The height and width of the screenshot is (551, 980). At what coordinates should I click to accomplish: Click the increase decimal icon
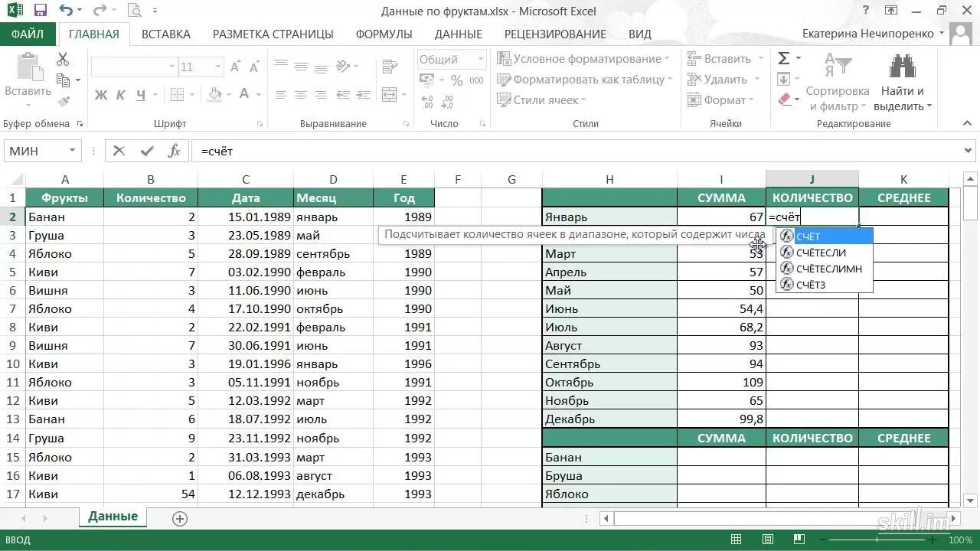pos(428,100)
